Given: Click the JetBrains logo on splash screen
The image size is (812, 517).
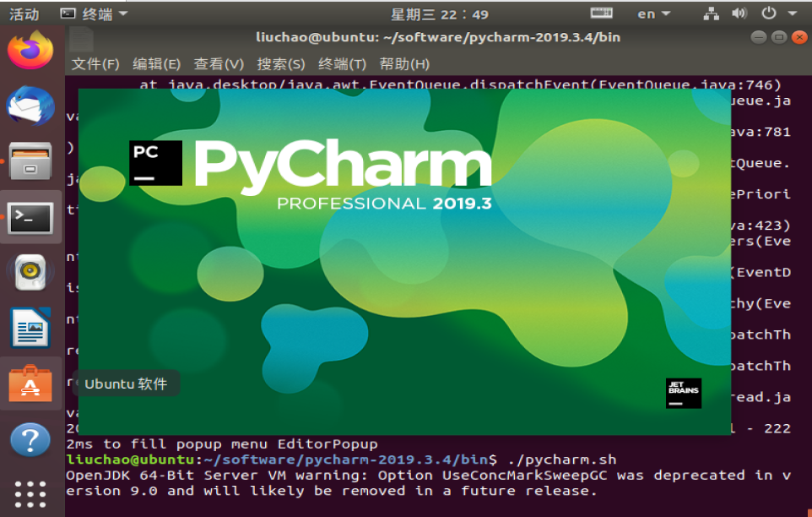Looking at the screenshot, I should [x=683, y=393].
